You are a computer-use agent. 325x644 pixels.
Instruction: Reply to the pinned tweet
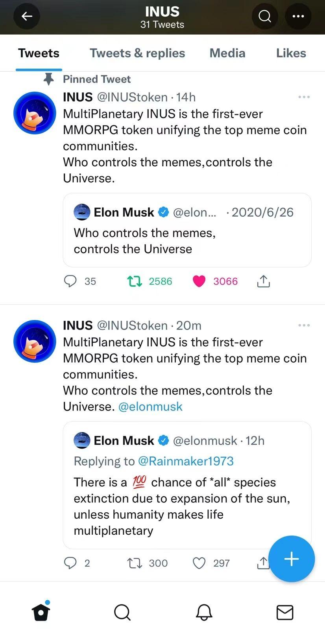70,281
